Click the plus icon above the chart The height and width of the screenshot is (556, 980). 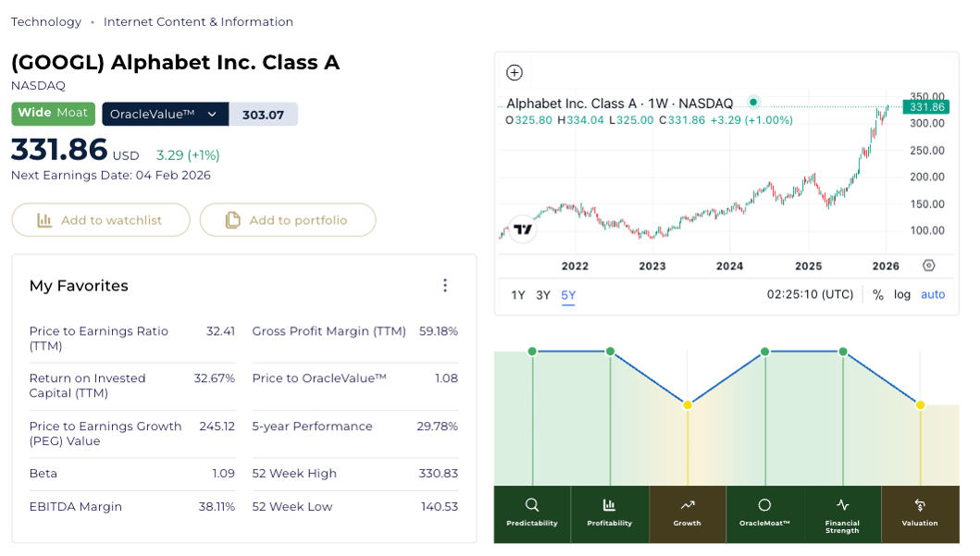pos(515,73)
